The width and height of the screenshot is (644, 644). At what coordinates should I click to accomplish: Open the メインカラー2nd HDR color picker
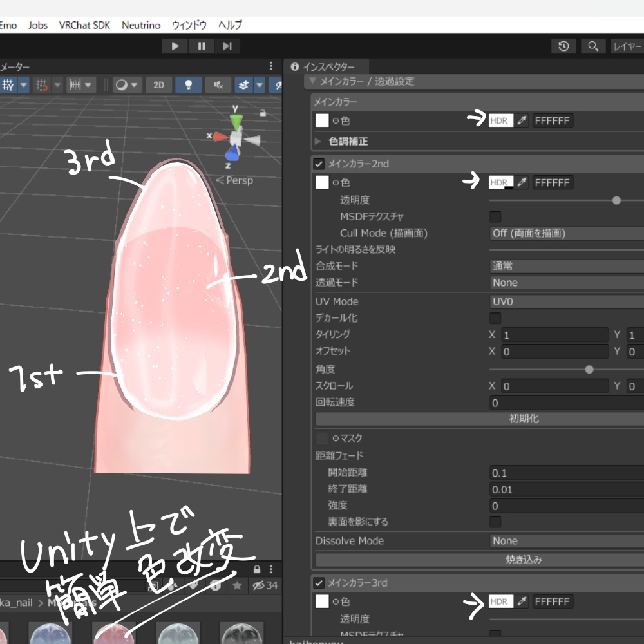tap(500, 182)
